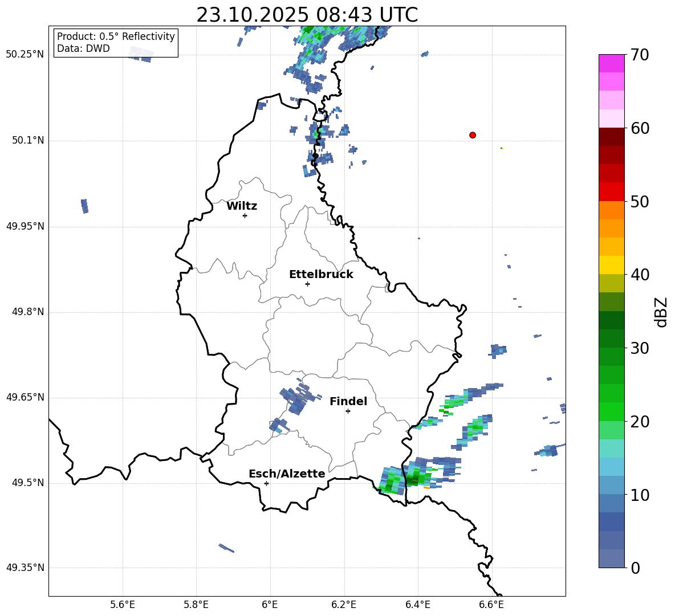The height and width of the screenshot is (616, 675).
Task: Click the cross marker below Wiltz
Action: (x=245, y=215)
